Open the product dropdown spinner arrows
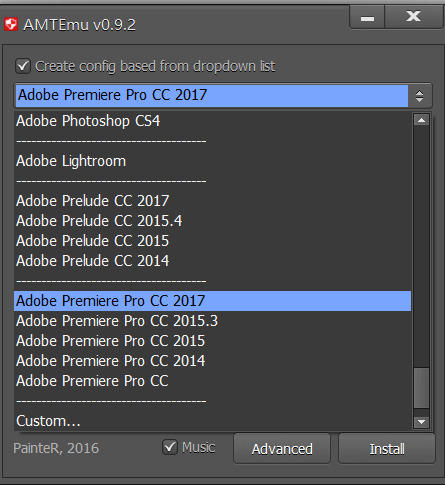The height and width of the screenshot is (485, 445). point(420,96)
